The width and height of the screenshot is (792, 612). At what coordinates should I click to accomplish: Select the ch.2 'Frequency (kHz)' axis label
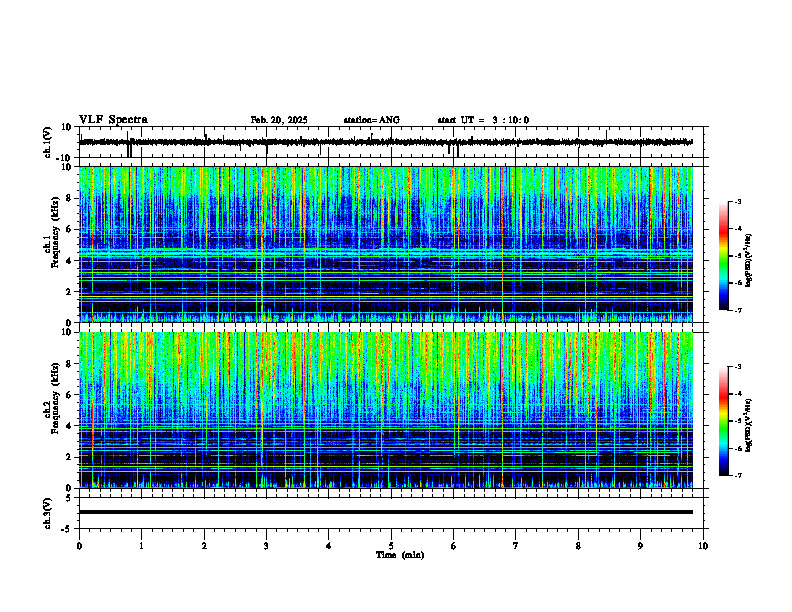coord(55,397)
